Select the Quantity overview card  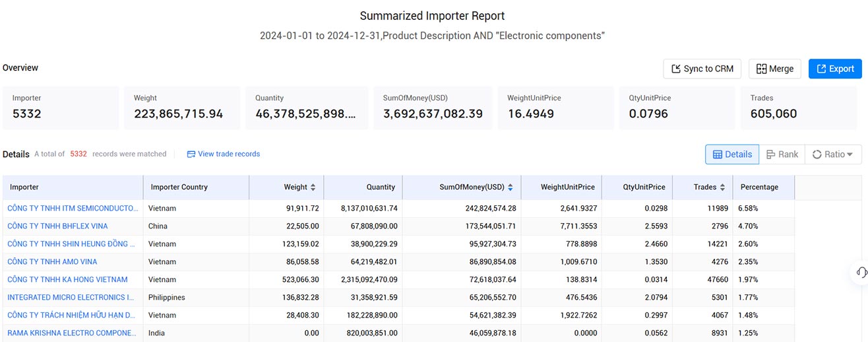pos(307,107)
